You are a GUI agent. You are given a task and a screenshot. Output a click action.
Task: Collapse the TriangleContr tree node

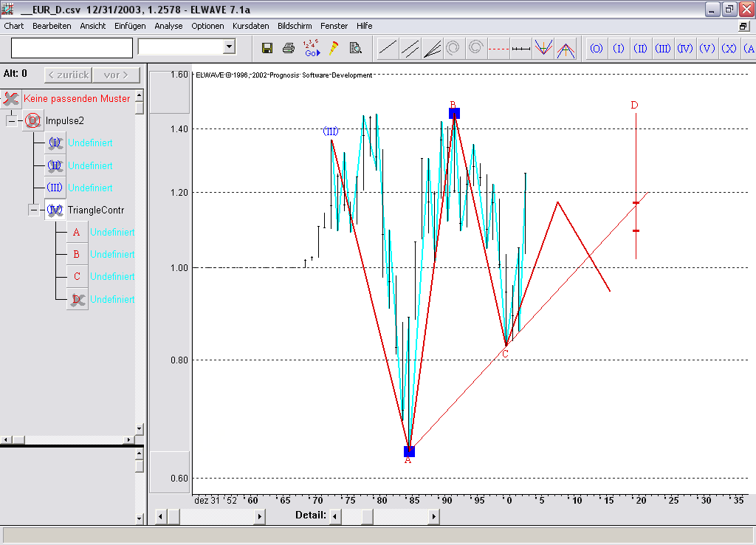tap(34, 210)
